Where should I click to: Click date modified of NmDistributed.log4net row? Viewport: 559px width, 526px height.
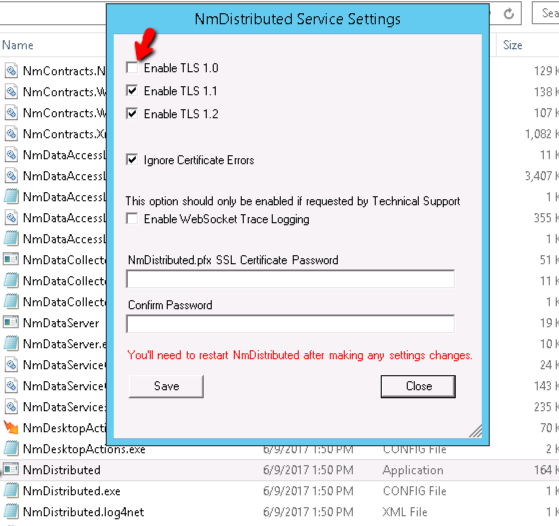308,512
